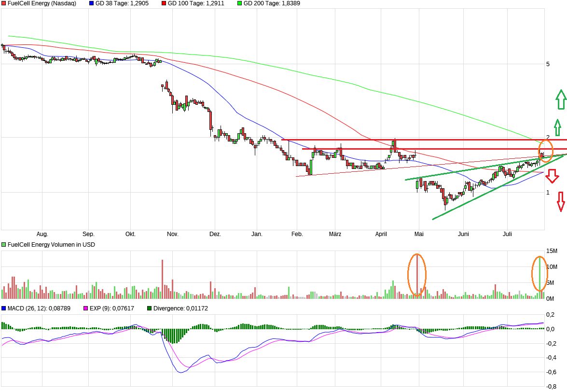This screenshot has height=392, width=567.
Task: Click the 15M volume axis label
Action: [552, 251]
